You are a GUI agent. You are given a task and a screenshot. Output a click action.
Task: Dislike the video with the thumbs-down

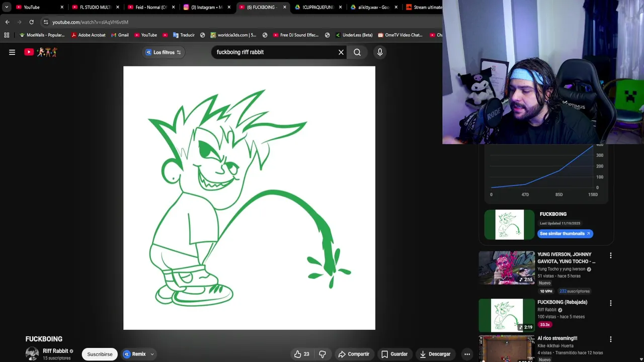pos(323,354)
